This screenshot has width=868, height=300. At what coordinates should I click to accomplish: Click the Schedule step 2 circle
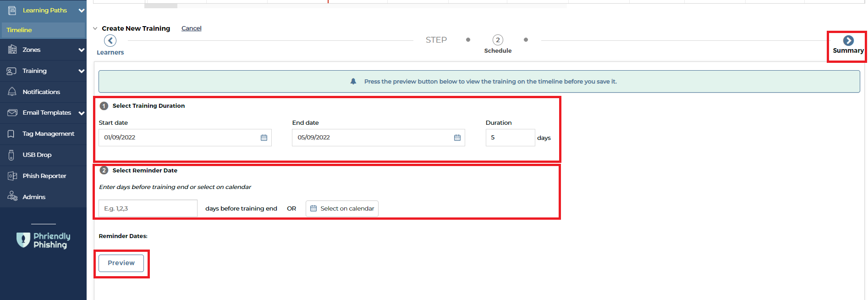[498, 40]
